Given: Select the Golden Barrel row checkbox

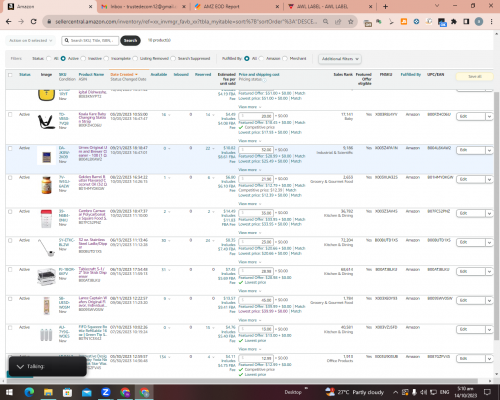Looking at the screenshot, I should pos(10,178).
